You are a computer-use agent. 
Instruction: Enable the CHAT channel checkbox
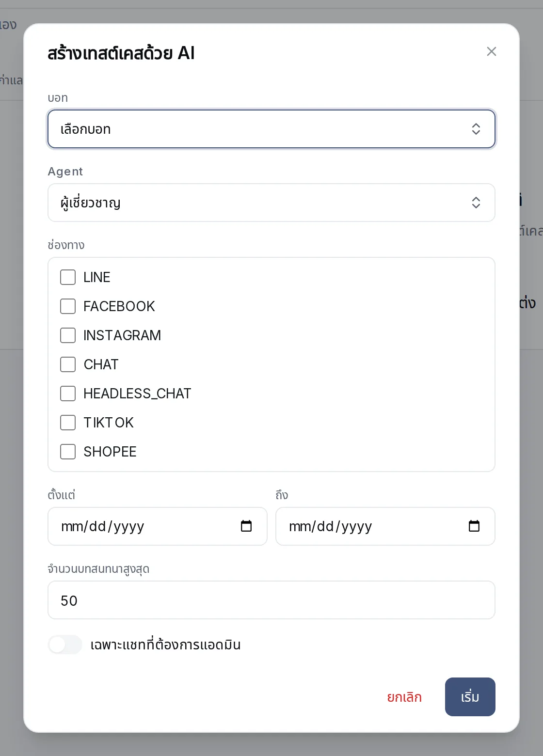pyautogui.click(x=68, y=364)
